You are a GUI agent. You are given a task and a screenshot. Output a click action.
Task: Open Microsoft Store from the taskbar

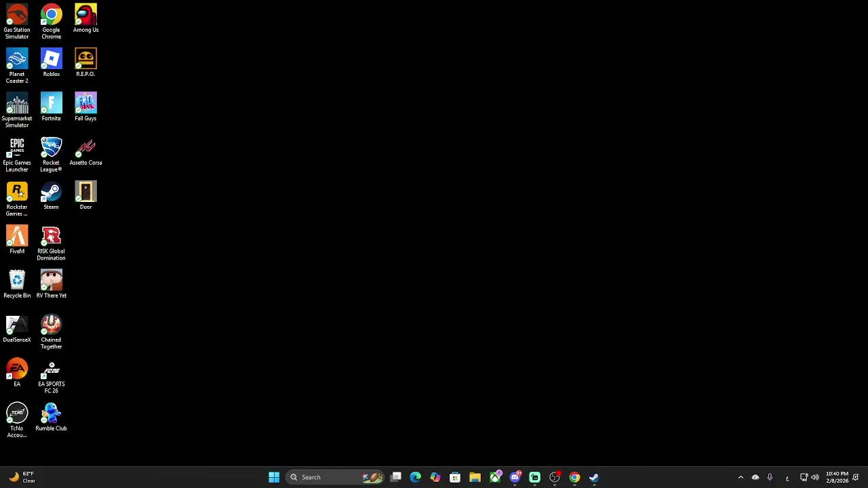click(455, 477)
